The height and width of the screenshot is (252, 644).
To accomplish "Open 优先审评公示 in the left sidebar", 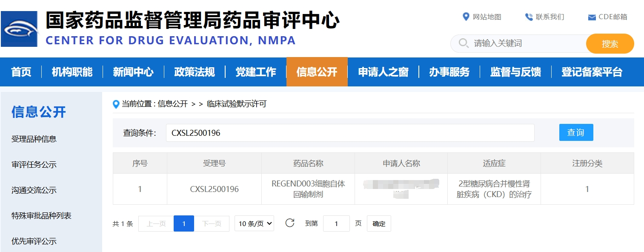I will [34, 241].
